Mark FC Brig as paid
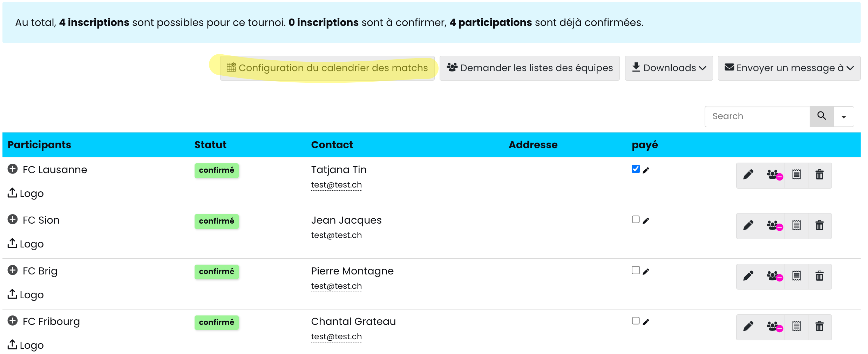 pos(636,270)
